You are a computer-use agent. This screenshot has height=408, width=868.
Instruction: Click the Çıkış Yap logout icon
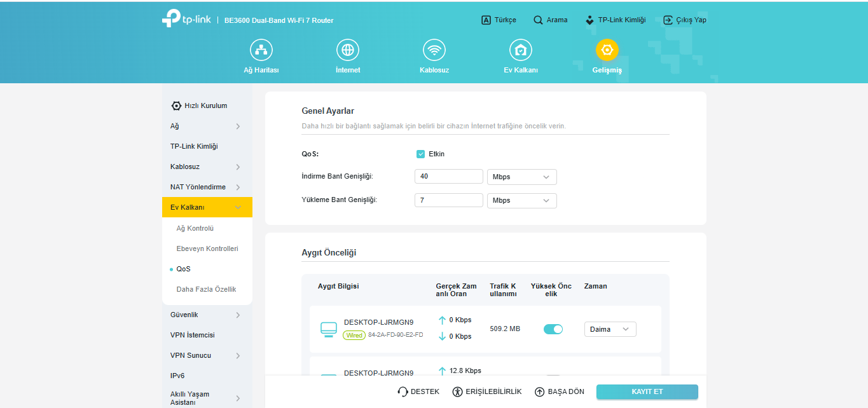point(668,20)
